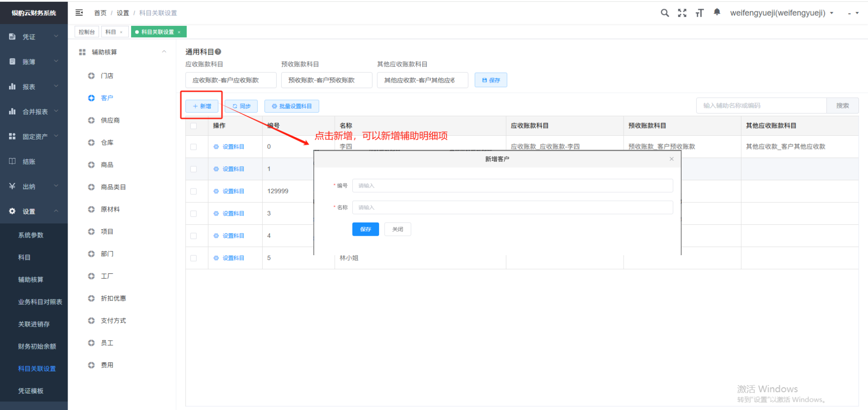Open the search magnifier in the top bar
This screenshot has height=410, width=868.
click(x=665, y=13)
